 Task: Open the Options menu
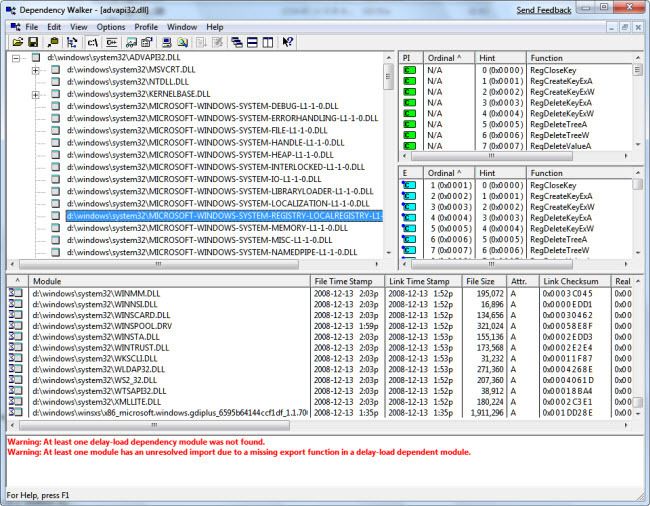(111, 27)
